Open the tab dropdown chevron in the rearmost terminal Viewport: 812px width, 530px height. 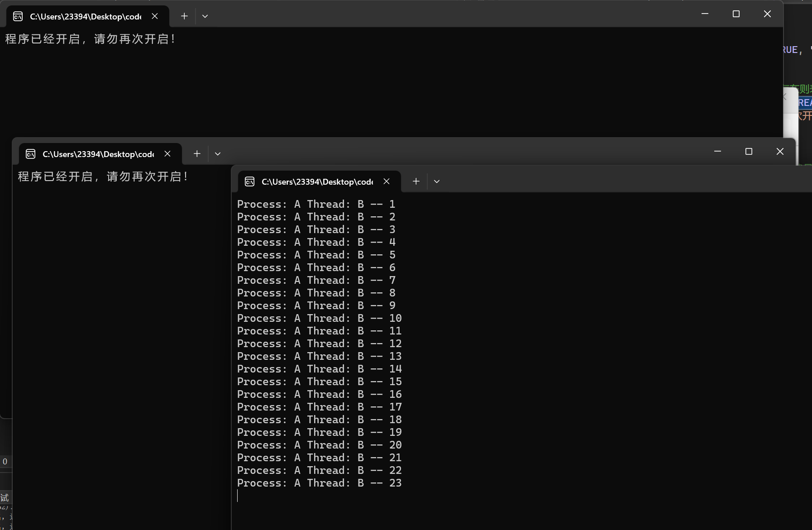pyautogui.click(x=205, y=16)
